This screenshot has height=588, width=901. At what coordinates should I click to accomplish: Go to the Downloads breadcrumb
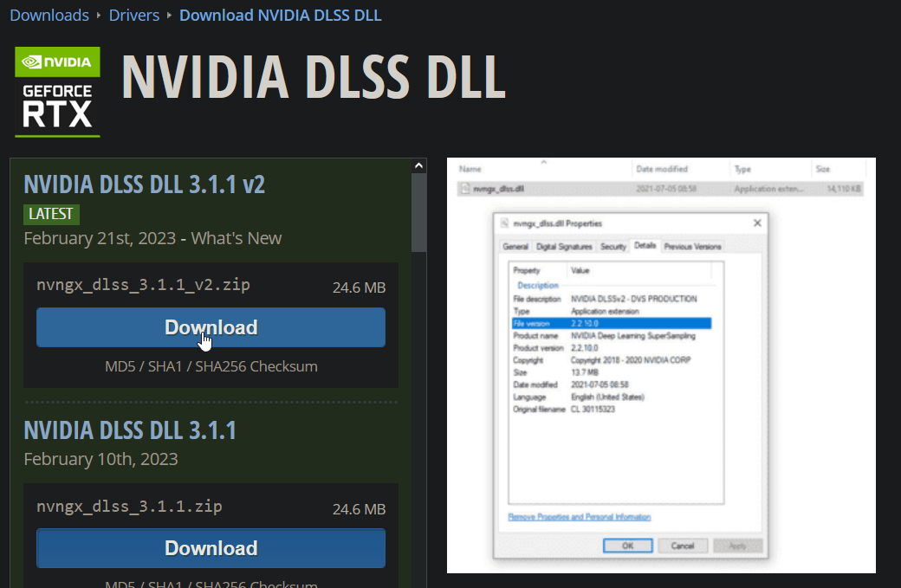(49, 15)
